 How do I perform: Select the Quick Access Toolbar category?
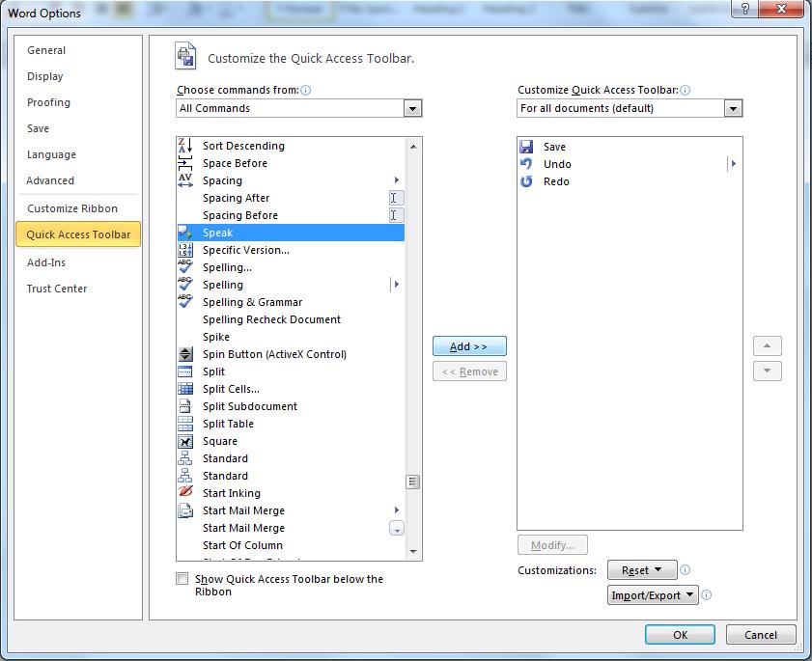tap(78, 234)
